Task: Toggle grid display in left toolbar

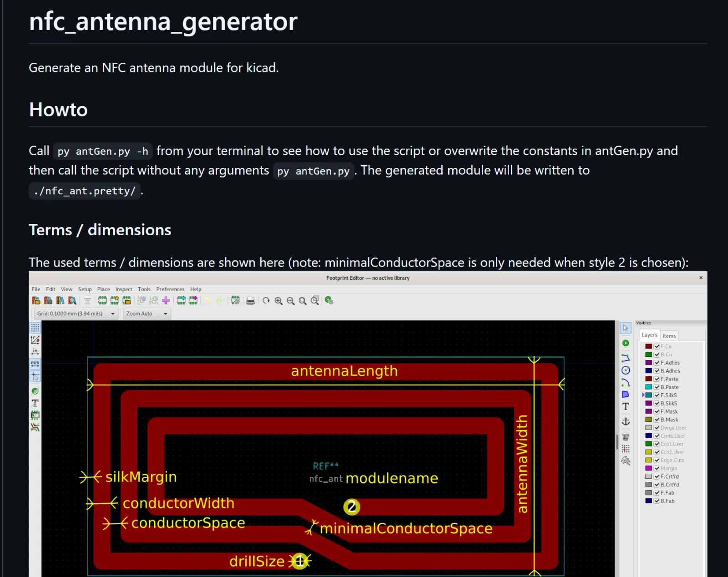Action: (35, 328)
